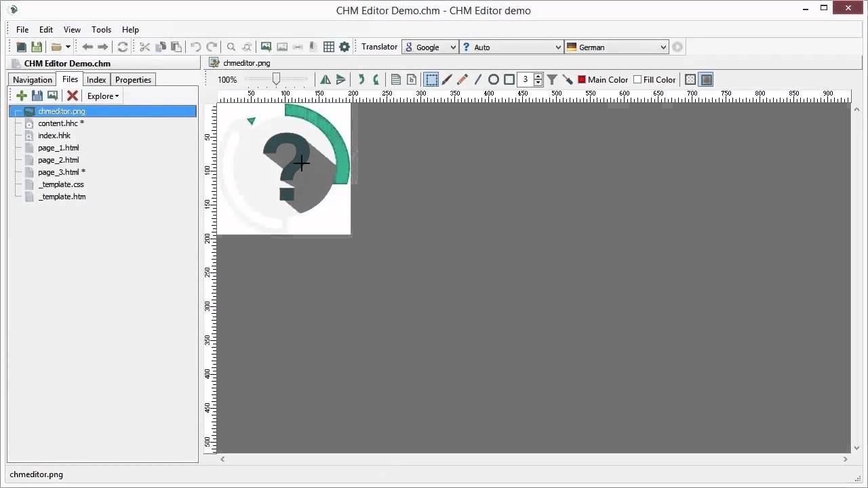Click the translate start button after German
Image resolution: width=868 pixels, height=488 pixels.
click(x=677, y=47)
